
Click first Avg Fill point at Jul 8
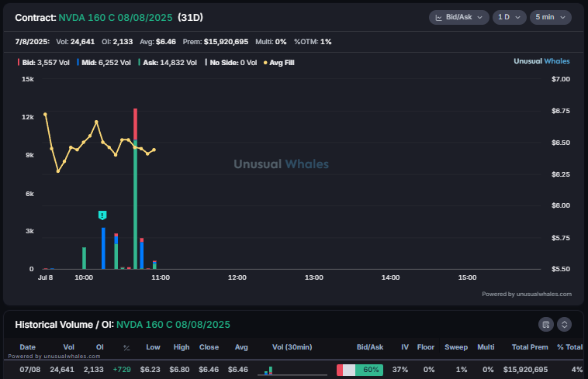pos(45,114)
